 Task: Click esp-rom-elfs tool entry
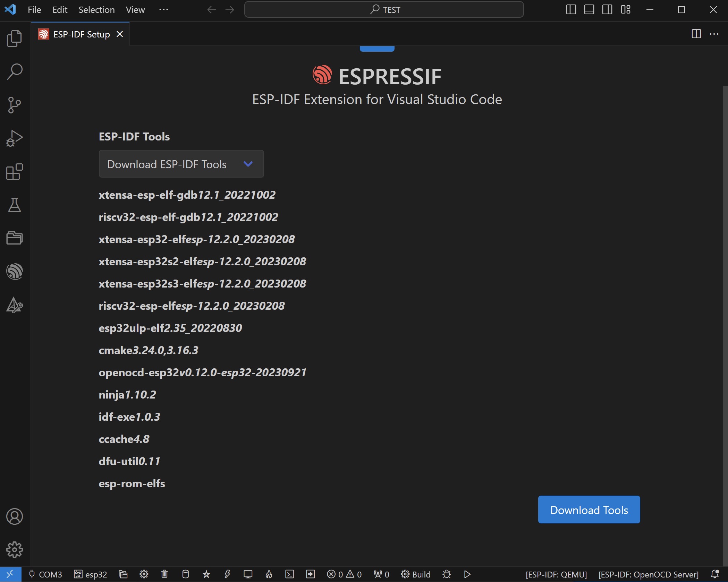coord(132,483)
